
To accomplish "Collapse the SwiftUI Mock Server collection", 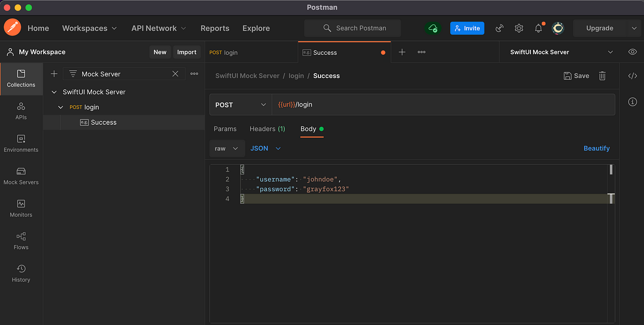I will (54, 92).
